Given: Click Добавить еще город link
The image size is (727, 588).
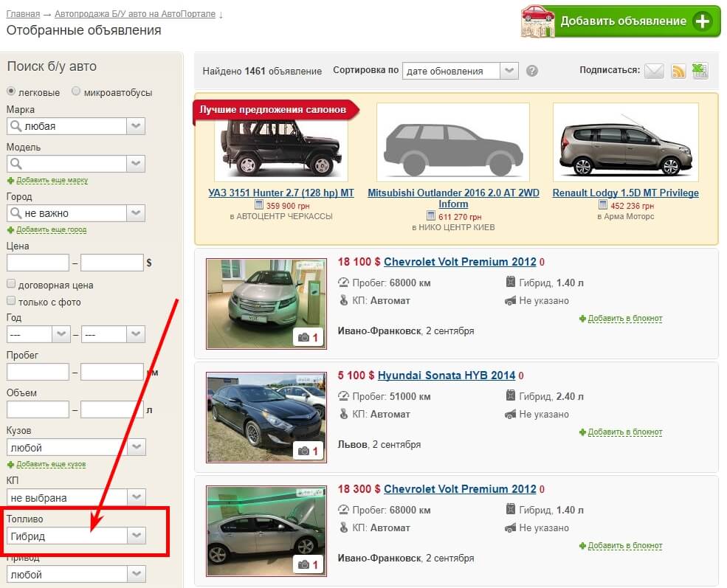Looking at the screenshot, I should pyautogui.click(x=52, y=230).
